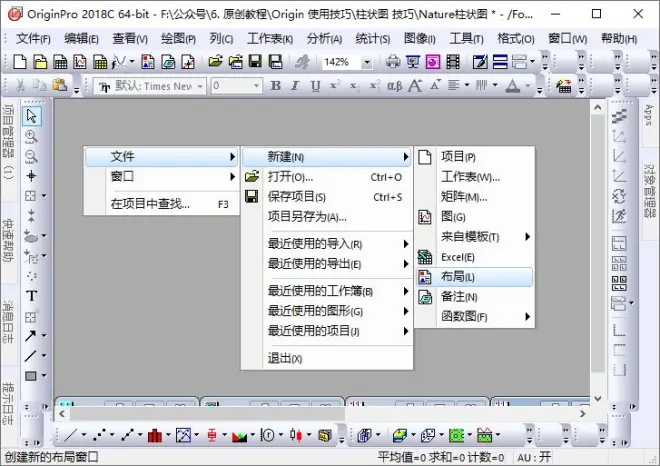The image size is (660, 466).
Task: Click the Open file toolbar icon
Action: pos(215,62)
